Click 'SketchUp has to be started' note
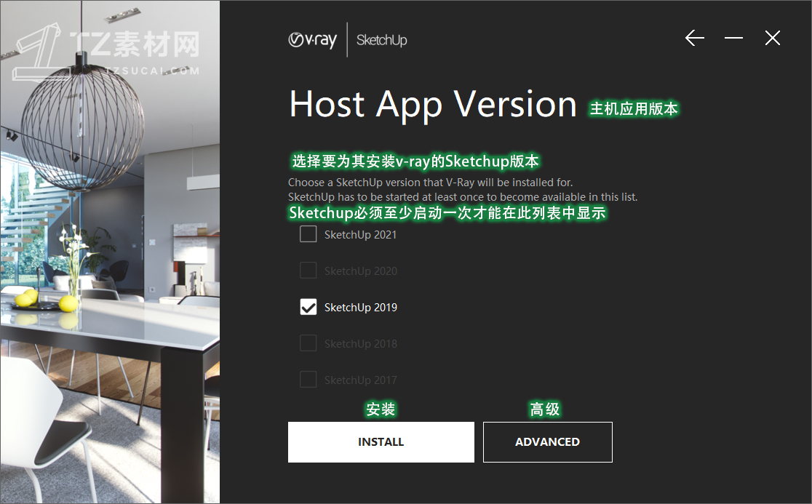The height and width of the screenshot is (504, 812). (x=463, y=196)
